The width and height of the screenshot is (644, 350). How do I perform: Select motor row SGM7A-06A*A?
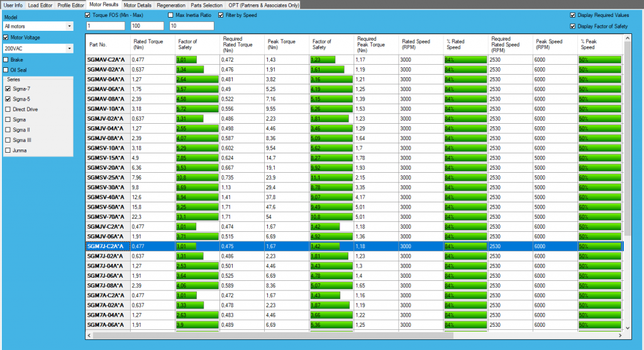[355, 325]
